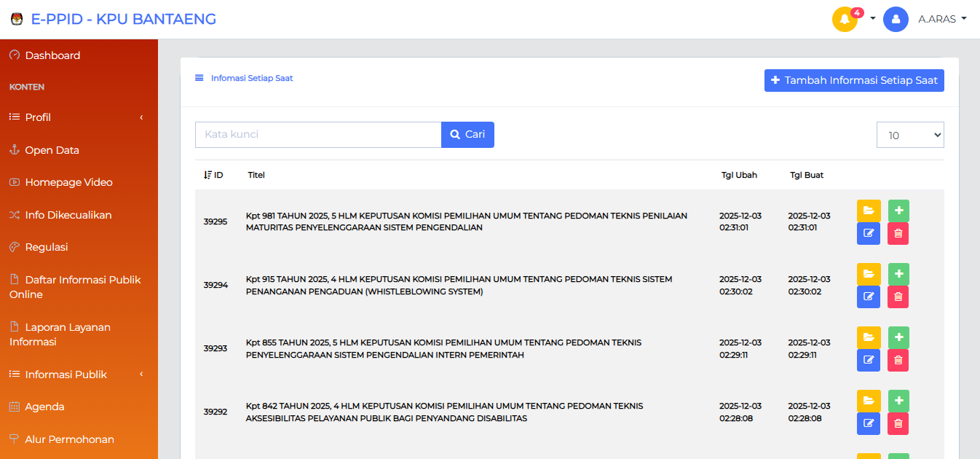
Task: Click the E-PPID - KPU BANTAENG title link
Action: pyautogui.click(x=124, y=19)
